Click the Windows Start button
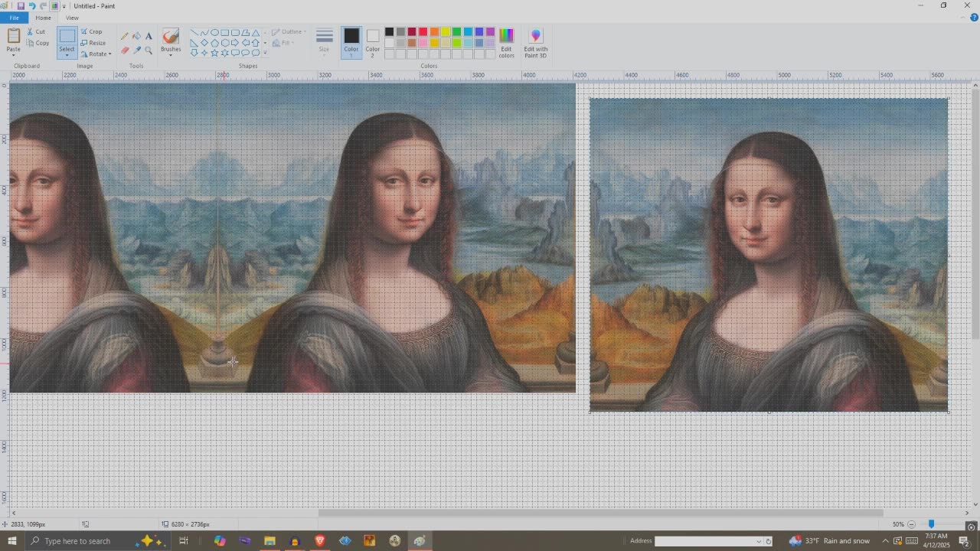 click(x=11, y=541)
